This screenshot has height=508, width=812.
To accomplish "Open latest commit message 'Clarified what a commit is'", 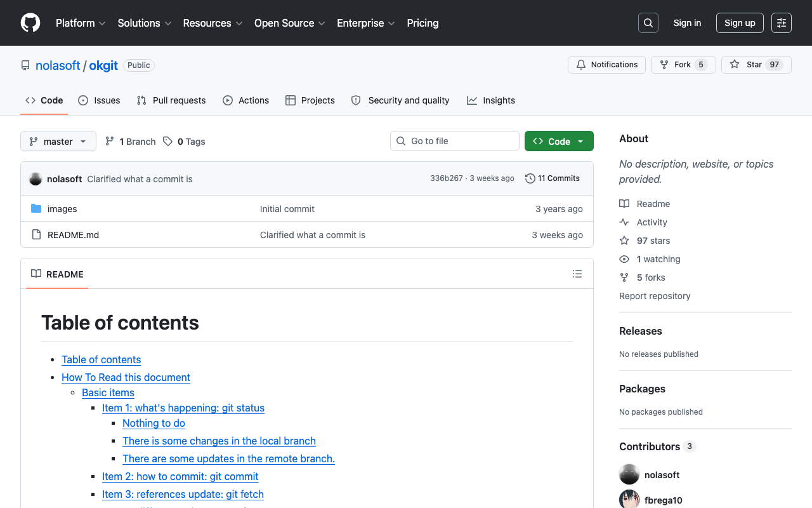I will (140, 179).
